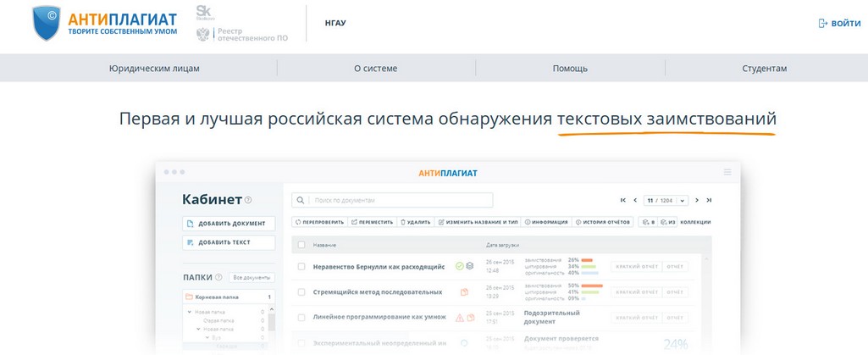Click the Skolkovo Sk logo
The height and width of the screenshot is (355, 868).
coord(203,11)
